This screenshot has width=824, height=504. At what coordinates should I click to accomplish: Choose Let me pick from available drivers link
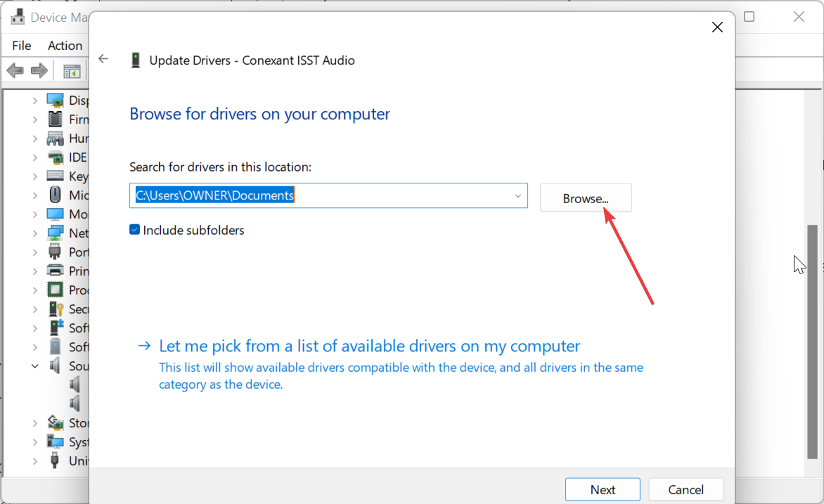tap(369, 346)
